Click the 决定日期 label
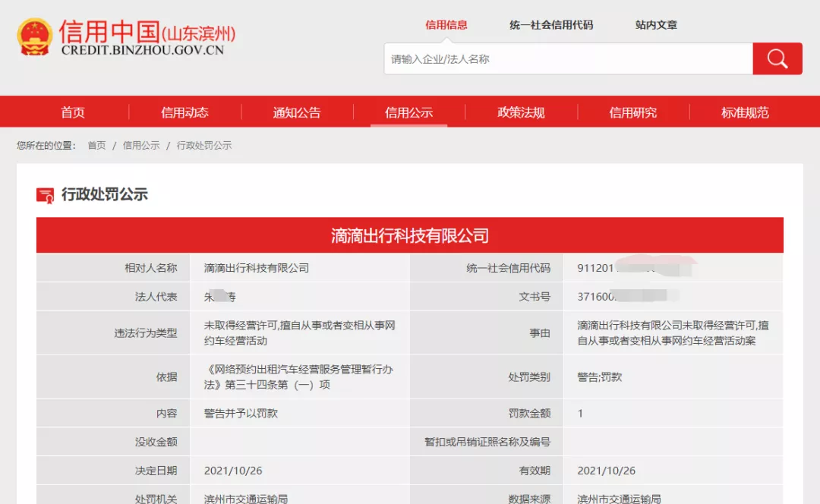 (x=156, y=471)
